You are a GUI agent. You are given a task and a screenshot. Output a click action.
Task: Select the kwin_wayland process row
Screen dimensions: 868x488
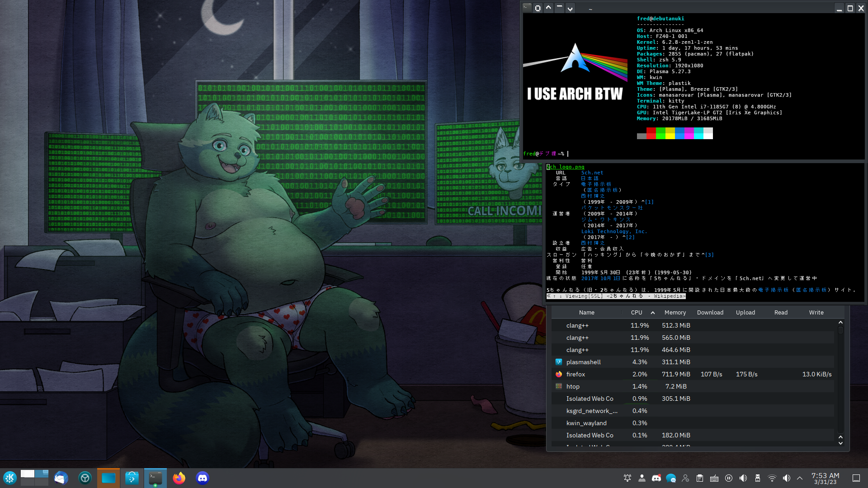click(693, 423)
